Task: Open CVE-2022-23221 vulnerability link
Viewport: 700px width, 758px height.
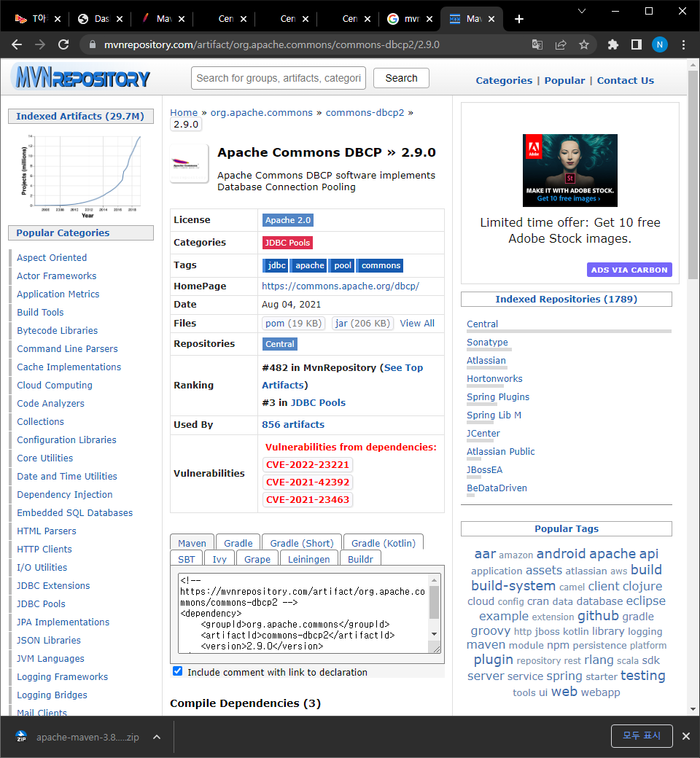Action: coord(307,464)
